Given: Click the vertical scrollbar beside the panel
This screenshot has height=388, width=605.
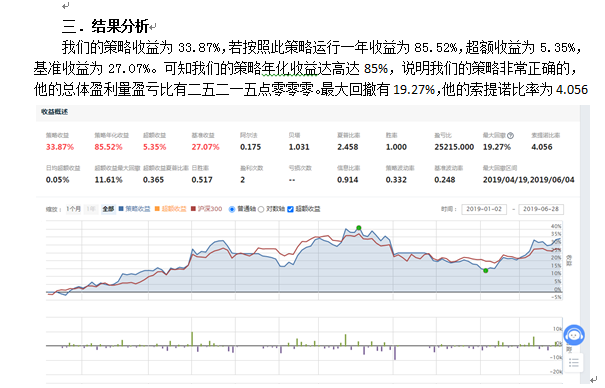Looking at the screenshot, I should click(x=585, y=216).
